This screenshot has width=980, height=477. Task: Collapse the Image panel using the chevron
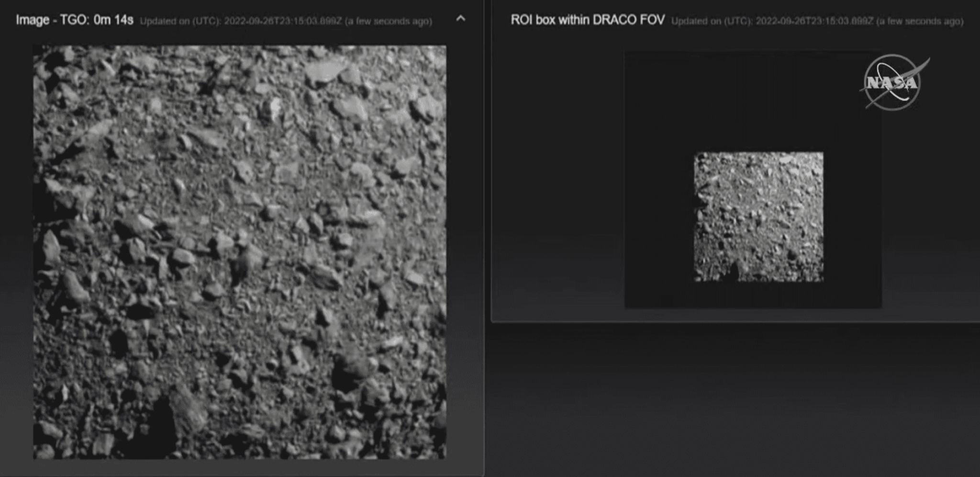coord(460,19)
